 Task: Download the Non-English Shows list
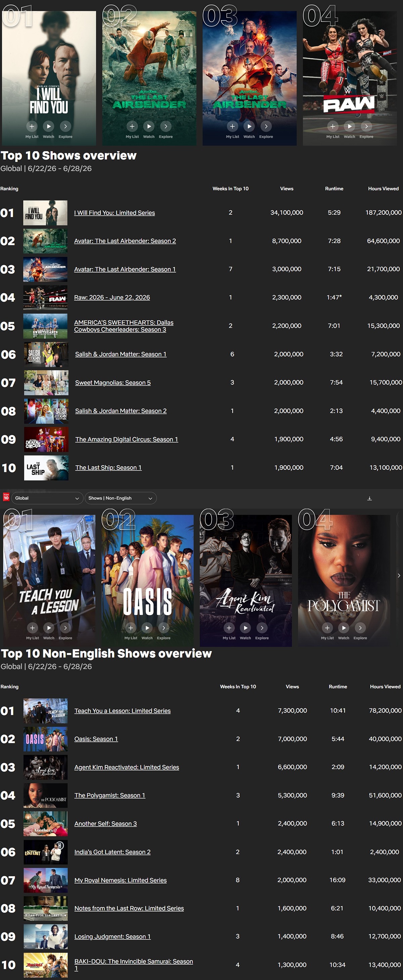click(x=369, y=498)
